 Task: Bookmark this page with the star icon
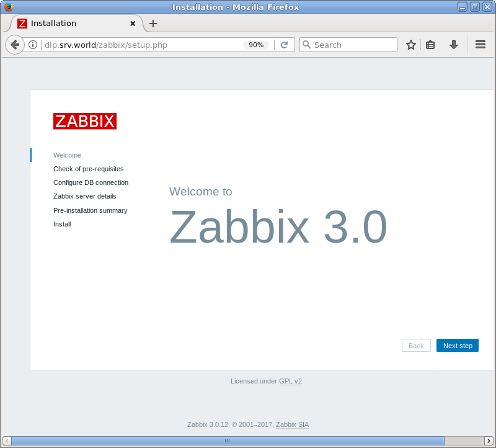[411, 45]
